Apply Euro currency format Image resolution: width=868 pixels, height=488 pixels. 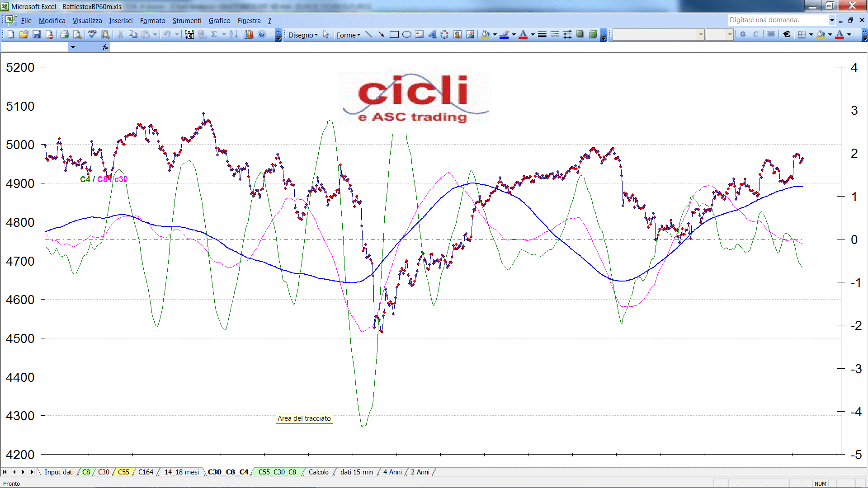(x=787, y=35)
